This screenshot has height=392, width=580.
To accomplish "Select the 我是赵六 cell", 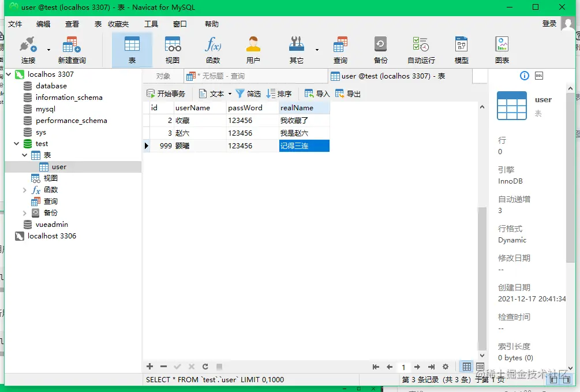I will [x=304, y=133].
